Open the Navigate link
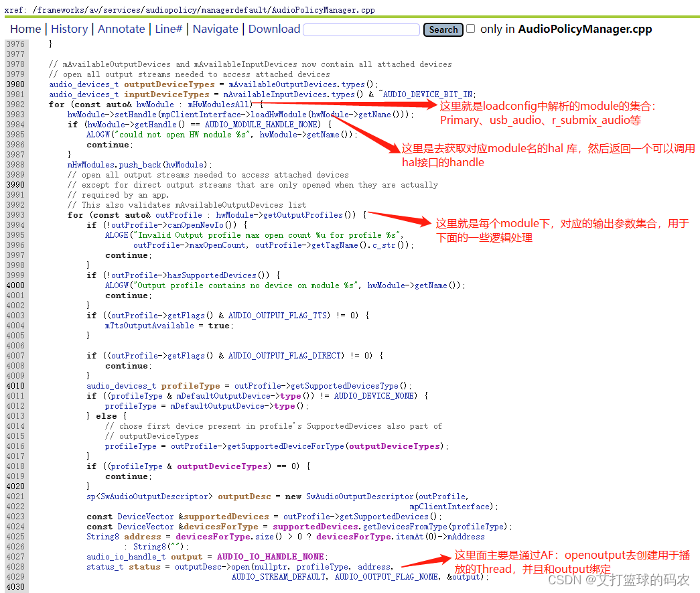 [x=215, y=29]
